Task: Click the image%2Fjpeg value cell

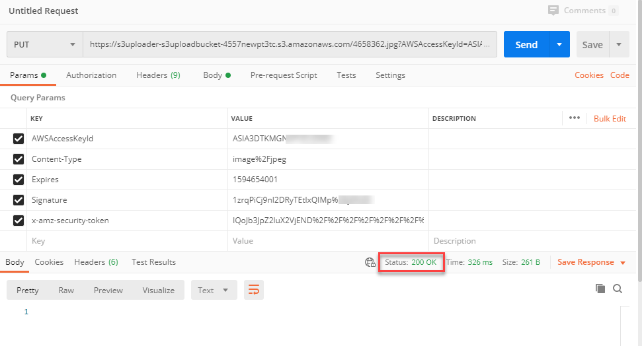Action: 328,159
